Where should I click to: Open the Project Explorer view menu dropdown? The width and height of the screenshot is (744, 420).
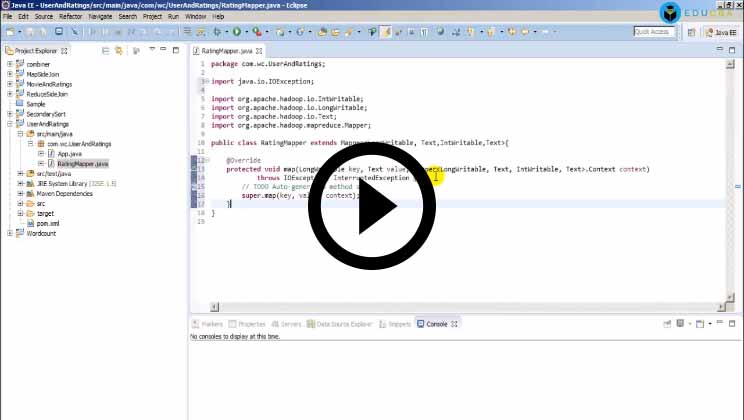(x=152, y=50)
